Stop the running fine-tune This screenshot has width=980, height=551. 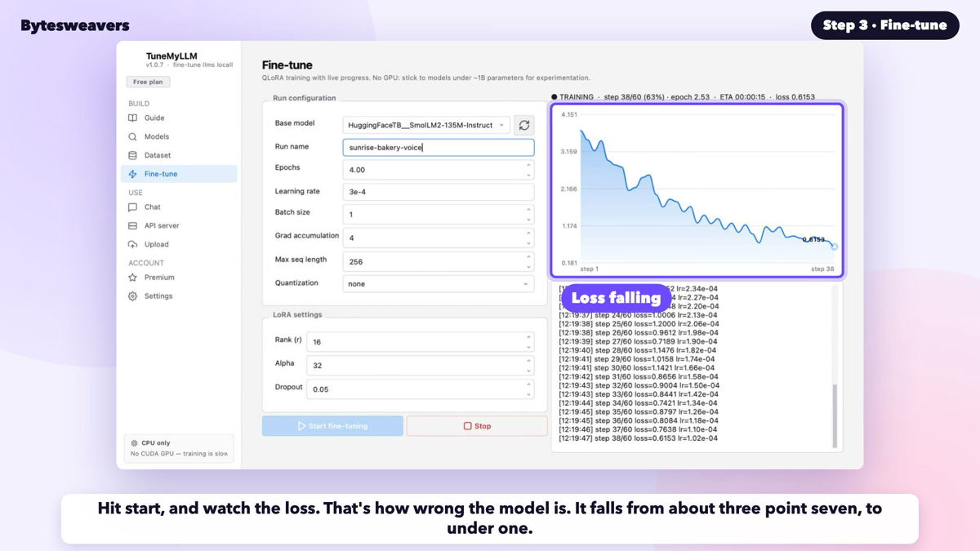click(x=477, y=426)
